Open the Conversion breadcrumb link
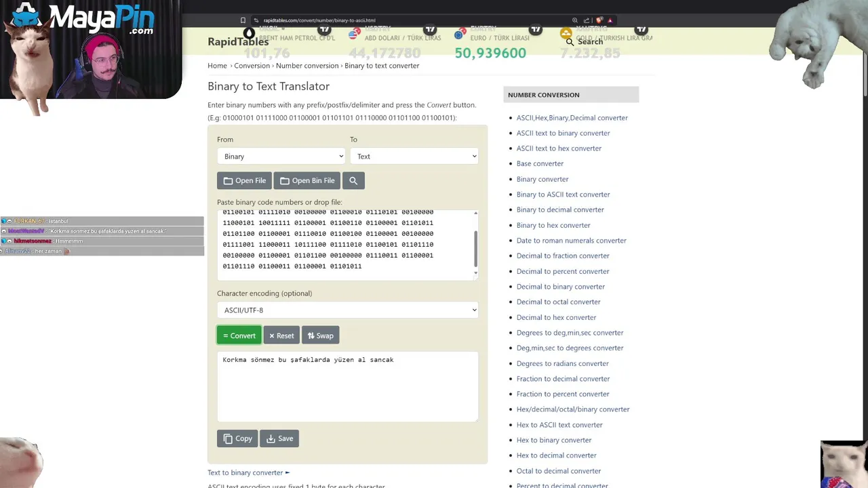 click(252, 66)
